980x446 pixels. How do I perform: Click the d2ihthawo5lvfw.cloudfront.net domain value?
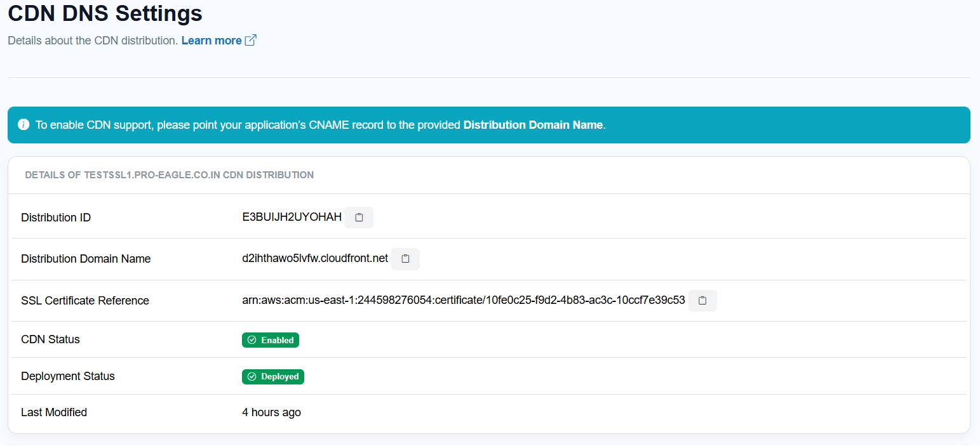(314, 259)
